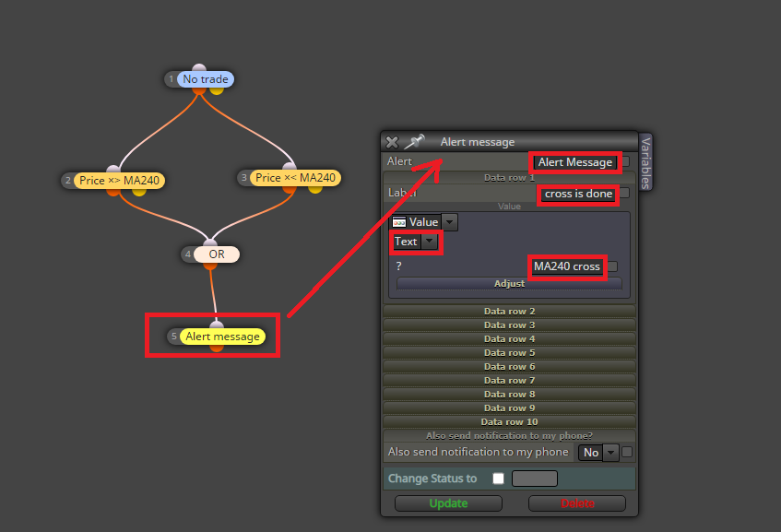The height and width of the screenshot is (532, 781).
Task: Click yellow output dot under Price x< MA240 node
Action: (314, 189)
